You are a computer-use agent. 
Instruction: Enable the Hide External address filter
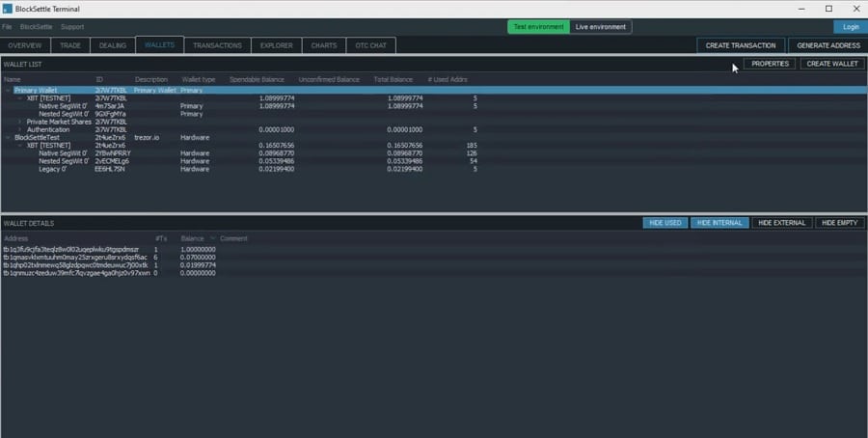coord(781,223)
